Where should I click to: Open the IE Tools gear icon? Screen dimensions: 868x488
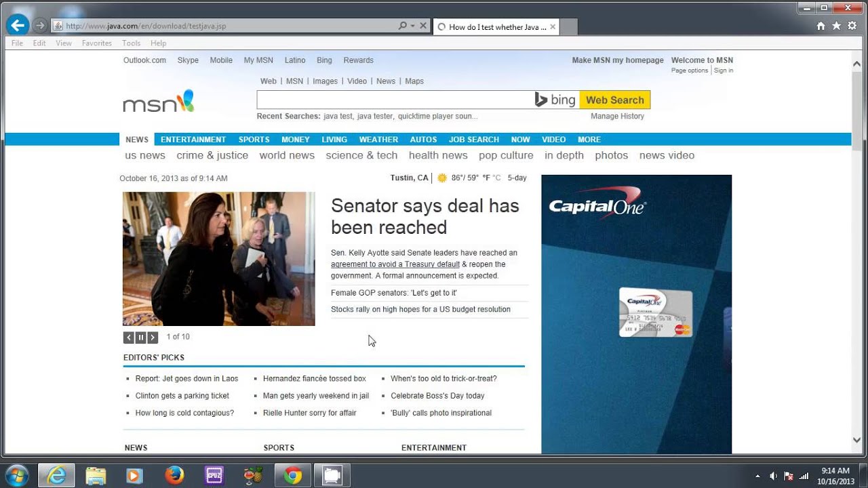pyautogui.click(x=852, y=26)
